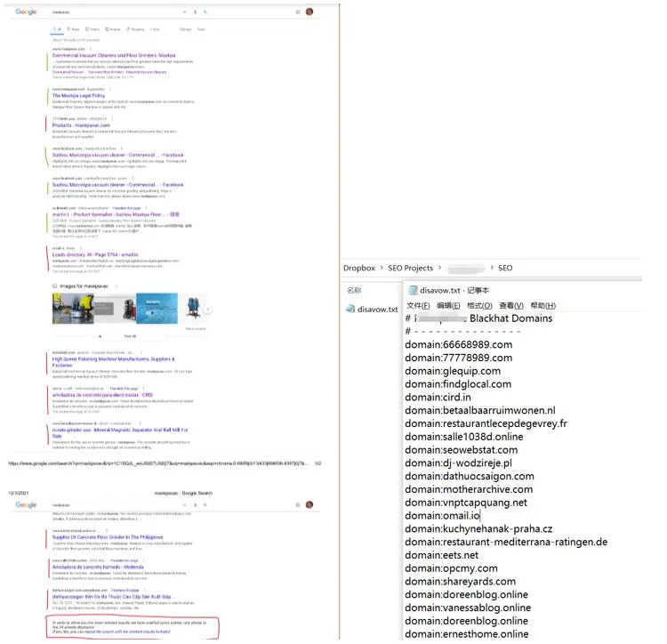Open the 帮助(H) menu in Notepad
The image size is (667, 644).
540,305
